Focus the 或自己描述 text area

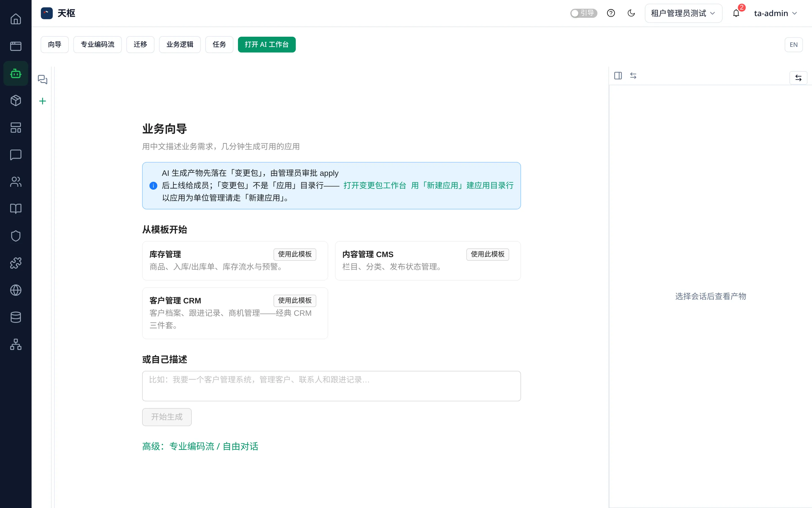click(x=331, y=386)
